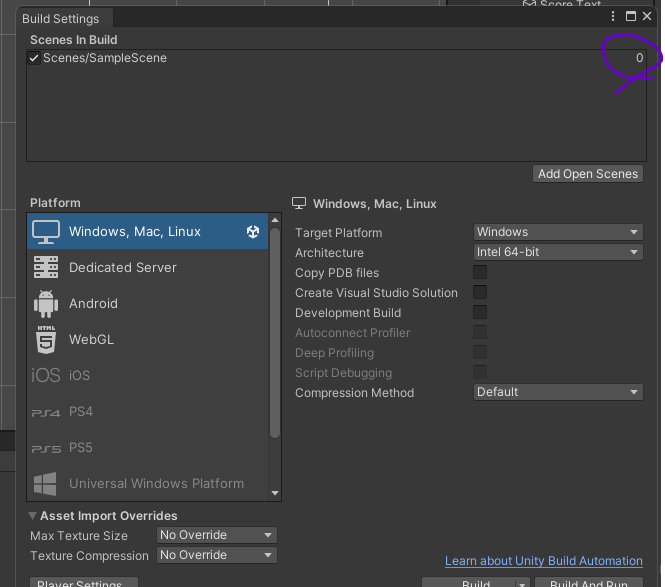The image size is (665, 587).
Task: Open Learn about Unity Build Automation link
Action: coord(544,561)
